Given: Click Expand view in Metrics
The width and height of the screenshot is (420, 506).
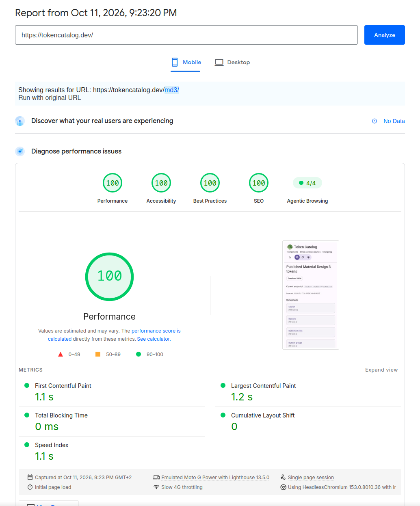Looking at the screenshot, I should pos(381,370).
